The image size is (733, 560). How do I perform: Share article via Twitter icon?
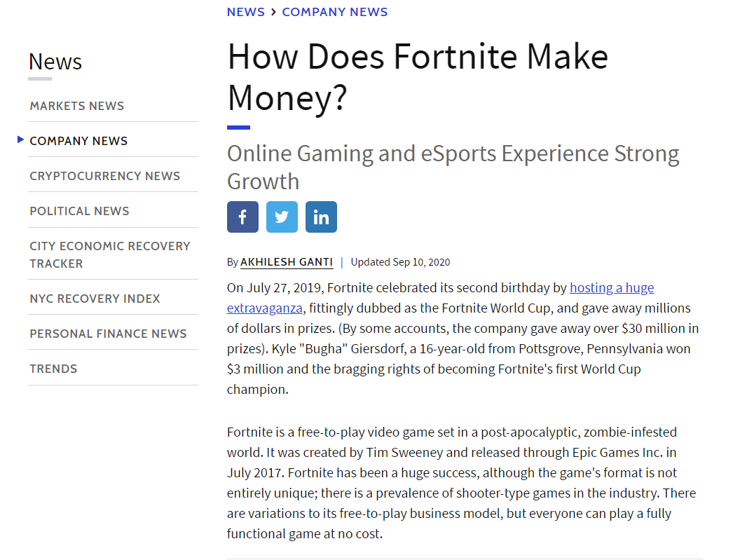[282, 217]
